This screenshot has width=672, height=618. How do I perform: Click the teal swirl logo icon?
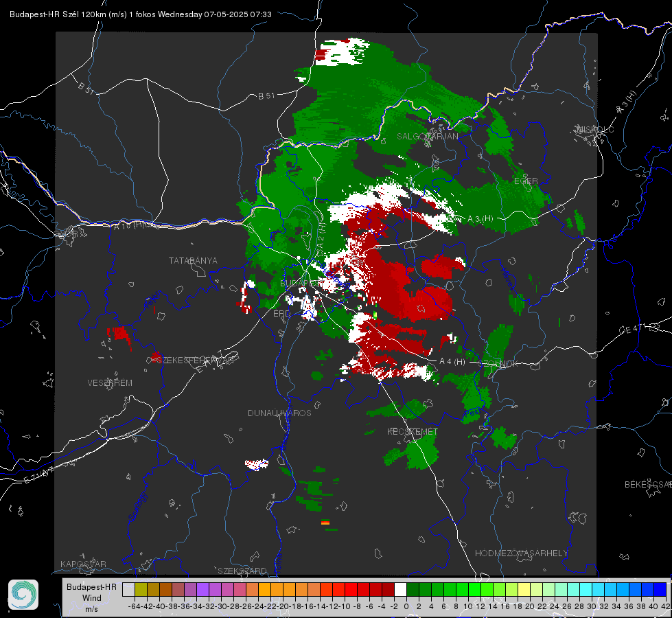tap(23, 595)
